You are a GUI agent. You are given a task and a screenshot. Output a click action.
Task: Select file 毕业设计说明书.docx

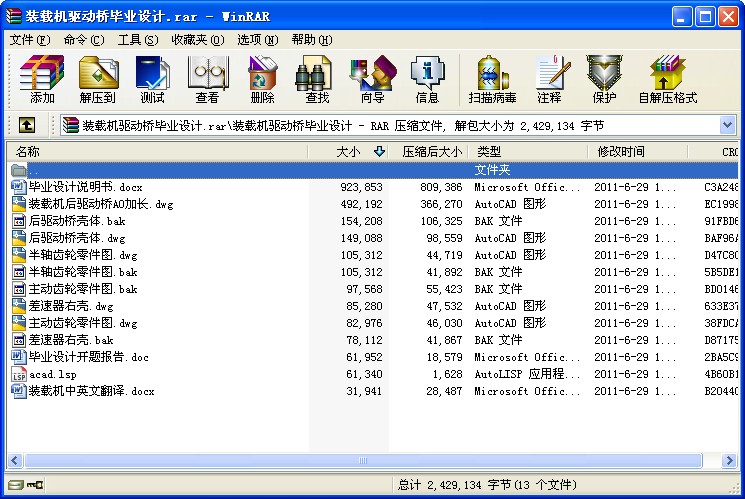click(x=86, y=187)
